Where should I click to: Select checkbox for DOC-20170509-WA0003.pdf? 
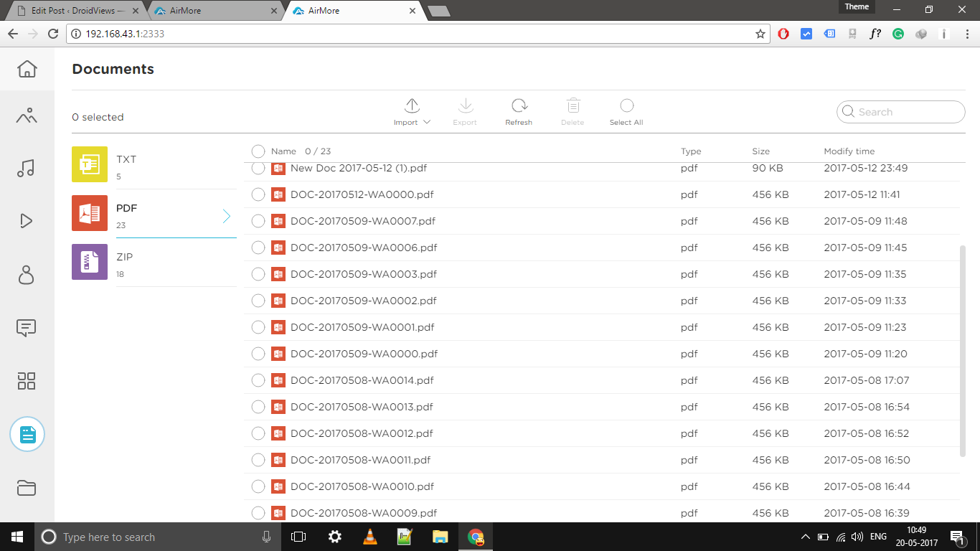point(258,274)
